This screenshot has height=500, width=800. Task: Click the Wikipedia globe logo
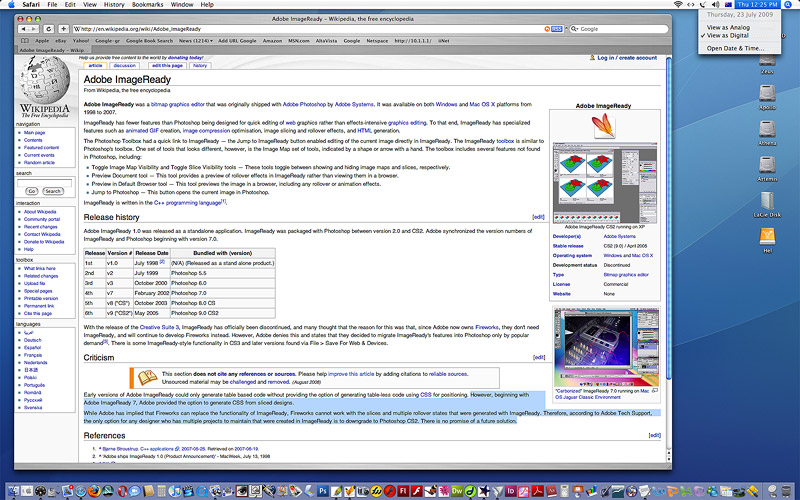(44, 81)
